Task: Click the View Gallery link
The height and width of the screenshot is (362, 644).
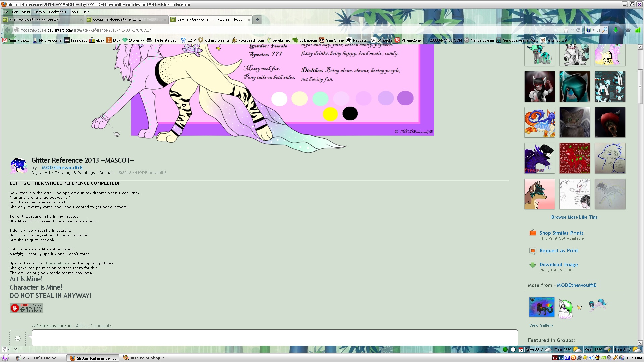Action: point(541,325)
